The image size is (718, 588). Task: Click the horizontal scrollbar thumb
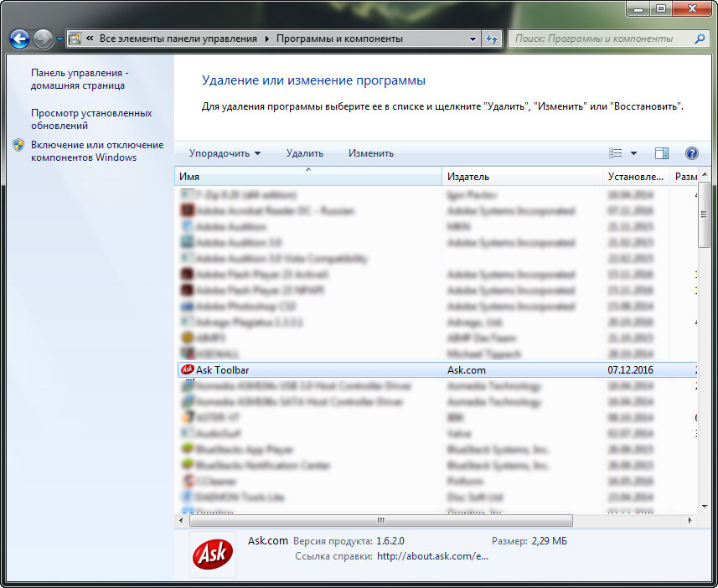tap(381, 521)
